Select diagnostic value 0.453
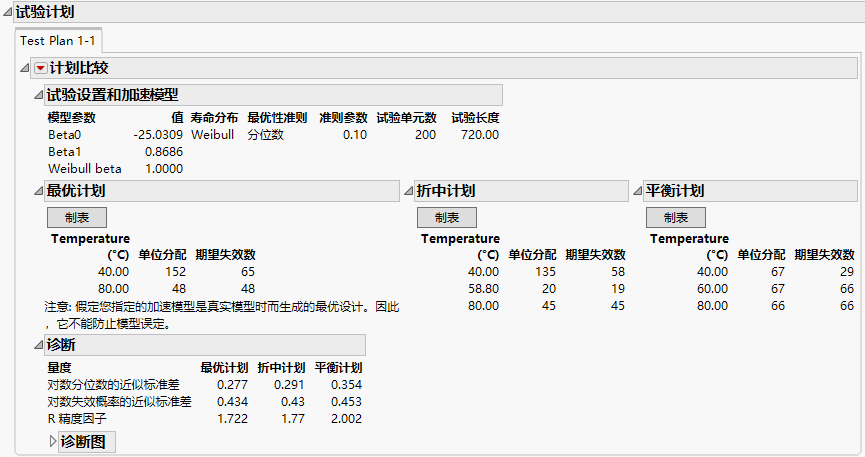Image resolution: width=865 pixels, height=457 pixels. pos(346,402)
